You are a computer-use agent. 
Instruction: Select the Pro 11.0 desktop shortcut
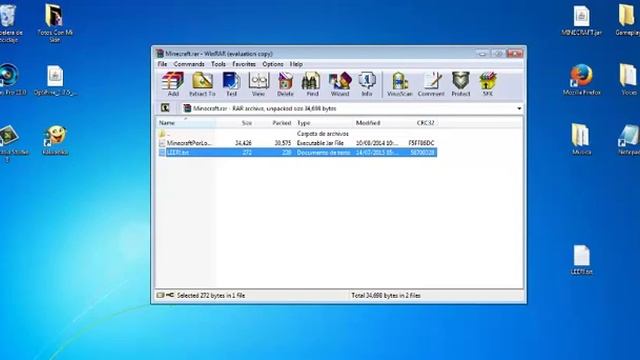[11, 80]
